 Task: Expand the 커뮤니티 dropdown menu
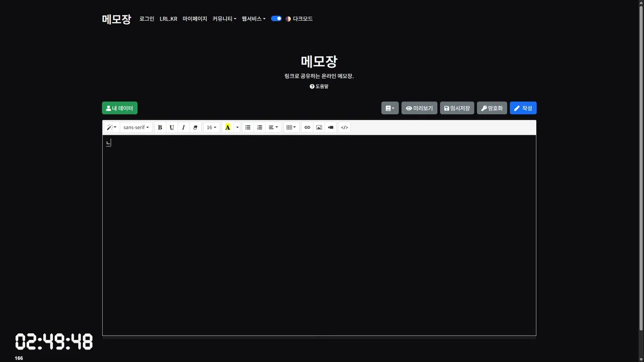[224, 19]
